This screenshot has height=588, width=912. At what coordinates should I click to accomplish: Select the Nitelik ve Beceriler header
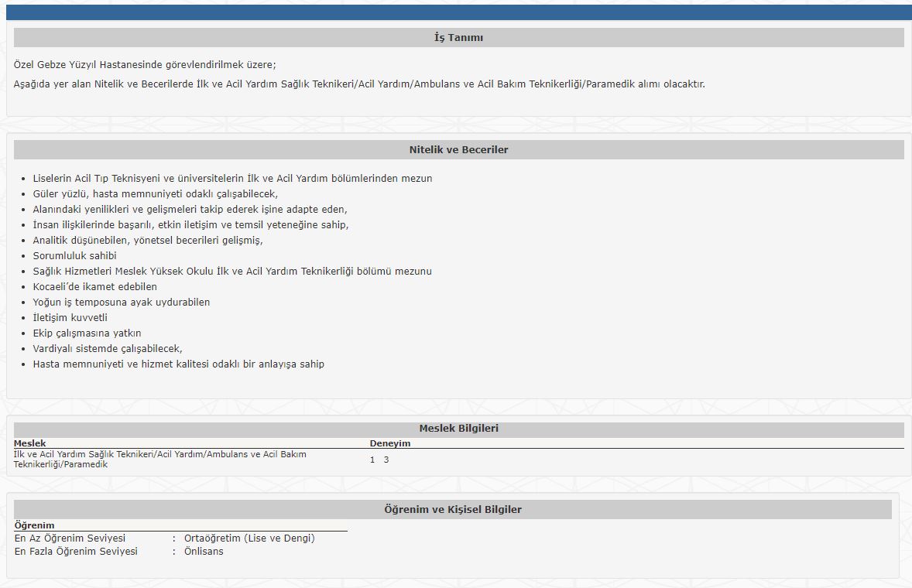point(458,149)
